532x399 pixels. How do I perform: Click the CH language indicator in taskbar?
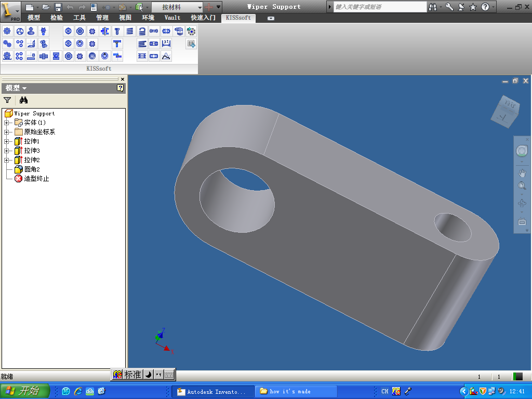385,391
